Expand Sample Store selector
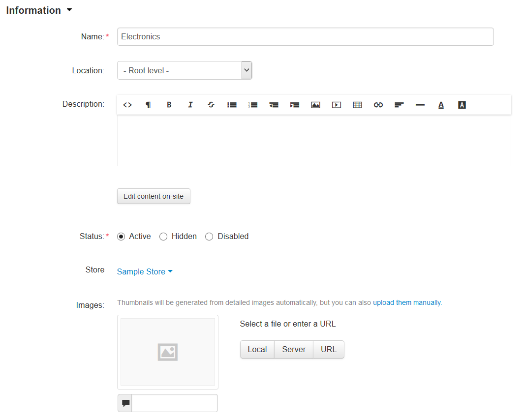The width and height of the screenshot is (524, 420). [x=145, y=271]
